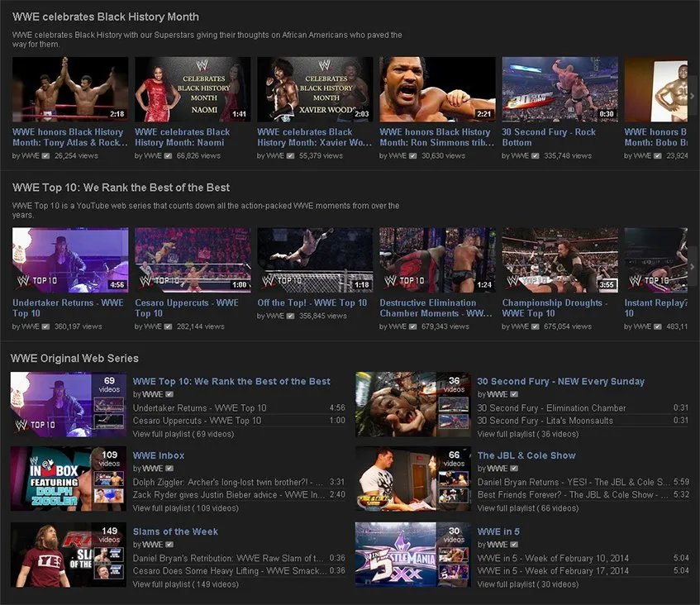Open the 'WWE Top 10: We Rank the Best' playlist title
Viewport: 700px width, 605px height.
(231, 381)
